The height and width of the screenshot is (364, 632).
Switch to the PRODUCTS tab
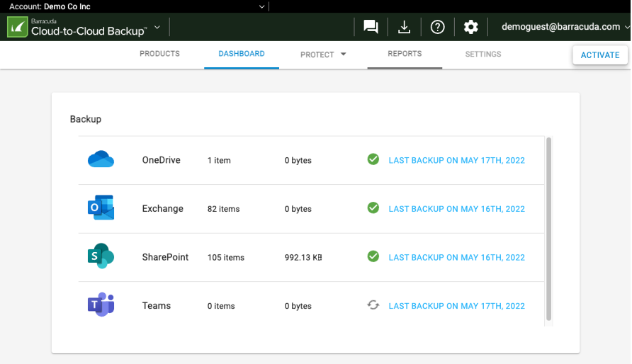point(159,54)
